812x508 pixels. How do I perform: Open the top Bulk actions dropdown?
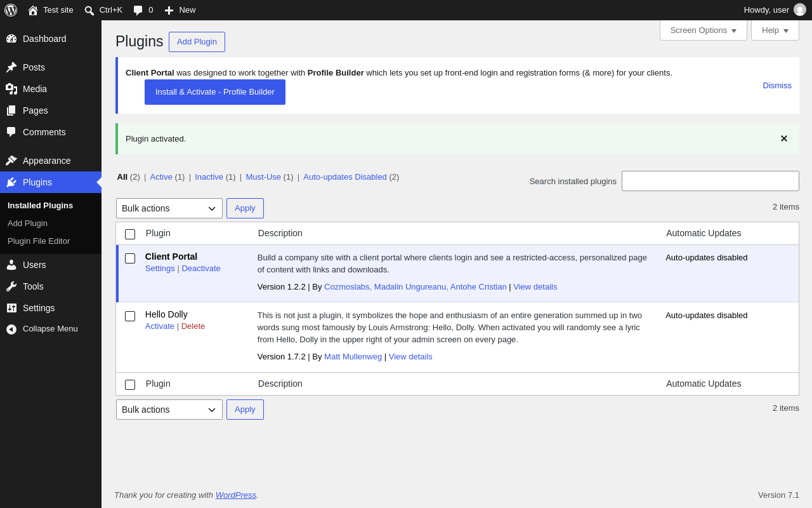(169, 208)
